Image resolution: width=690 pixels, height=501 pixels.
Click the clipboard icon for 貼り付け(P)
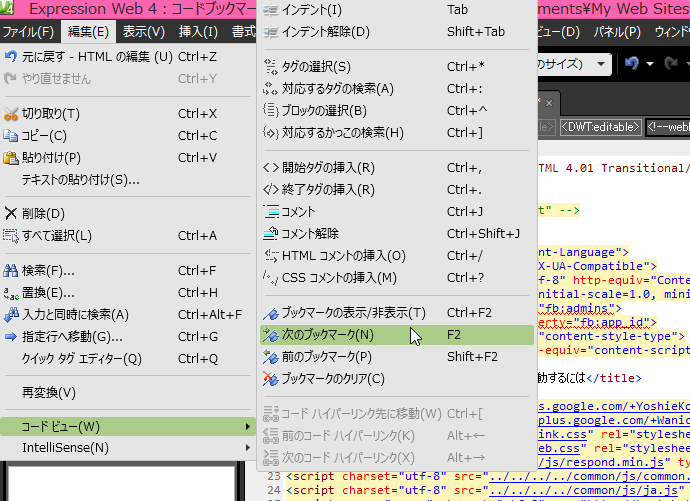click(11, 157)
